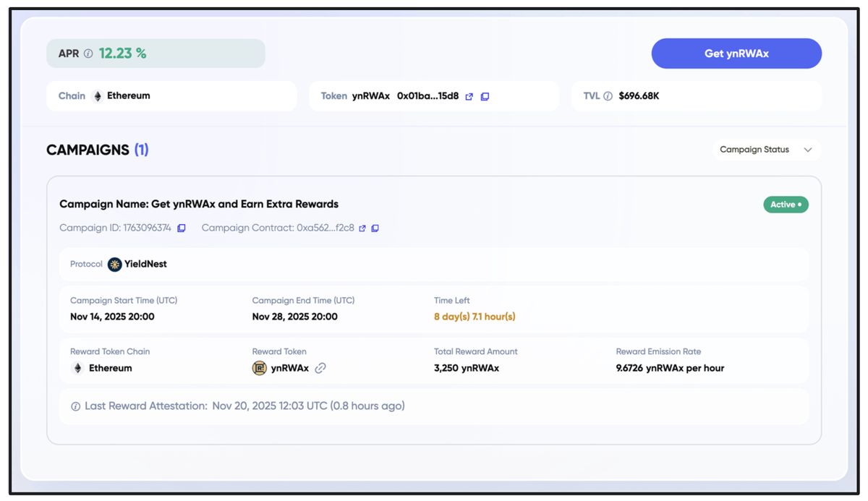Image resolution: width=868 pixels, height=501 pixels.
Task: Click the TVL info icon
Action: tap(608, 95)
